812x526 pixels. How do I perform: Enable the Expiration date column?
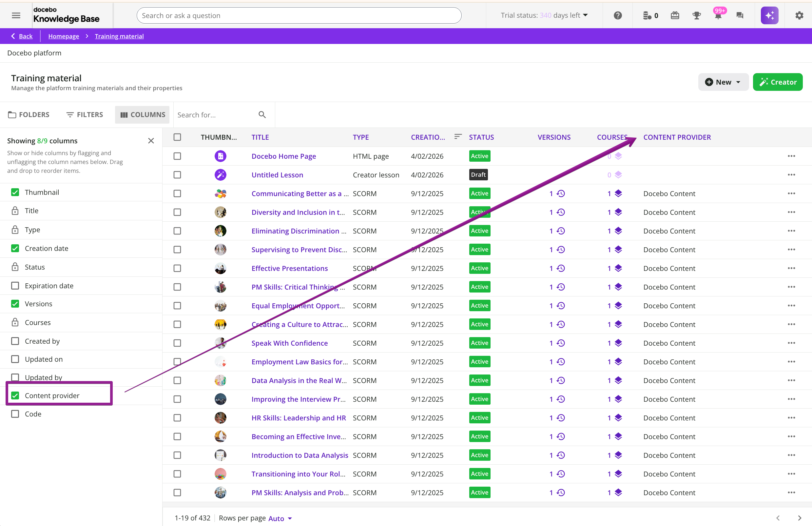coord(15,285)
